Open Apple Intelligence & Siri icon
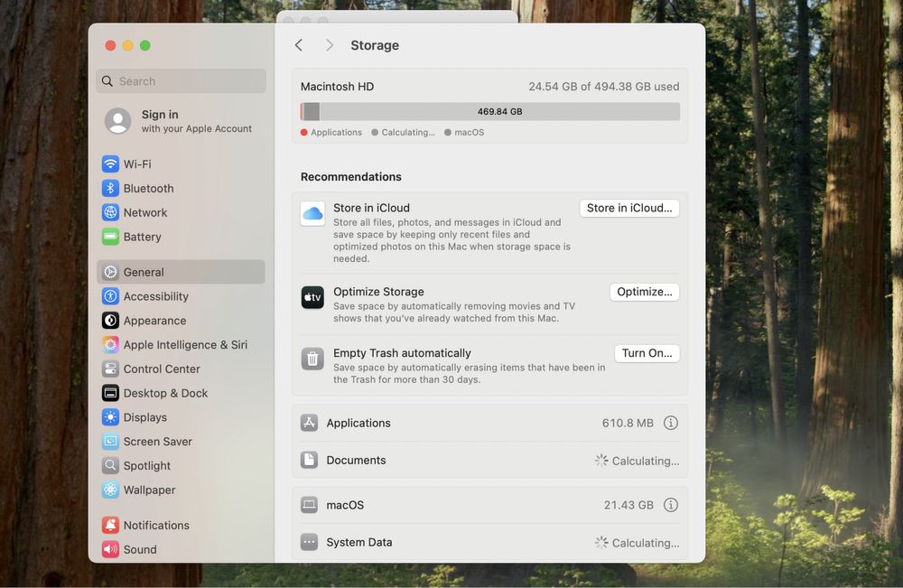 point(110,344)
